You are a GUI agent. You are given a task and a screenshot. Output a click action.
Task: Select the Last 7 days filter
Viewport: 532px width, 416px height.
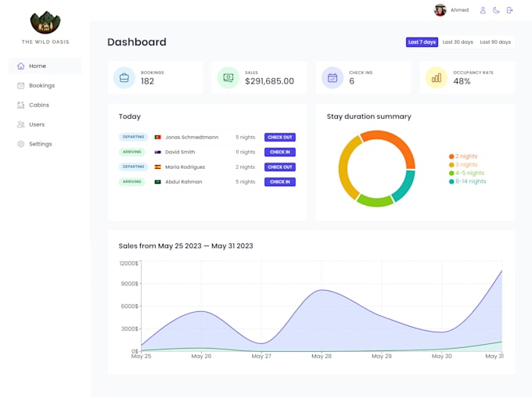point(422,42)
